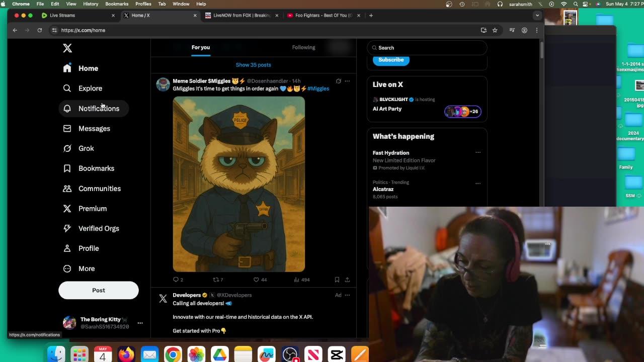Click the X search field
The width and height of the screenshot is (644, 362).
pyautogui.click(x=427, y=48)
